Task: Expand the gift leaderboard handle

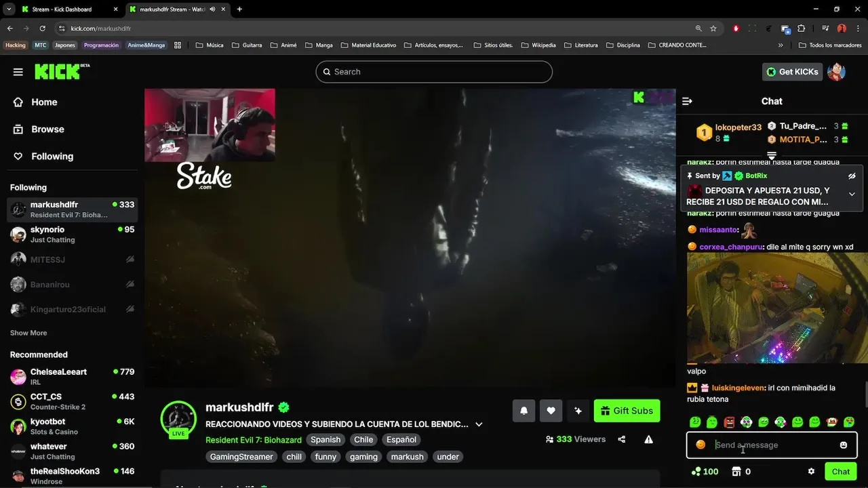Action: click(772, 156)
